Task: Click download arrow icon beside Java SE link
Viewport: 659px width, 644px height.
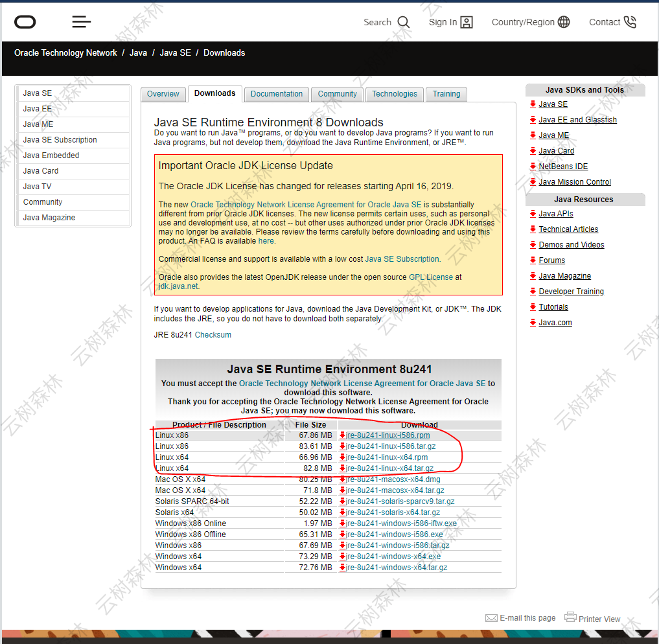Action: coord(533,104)
